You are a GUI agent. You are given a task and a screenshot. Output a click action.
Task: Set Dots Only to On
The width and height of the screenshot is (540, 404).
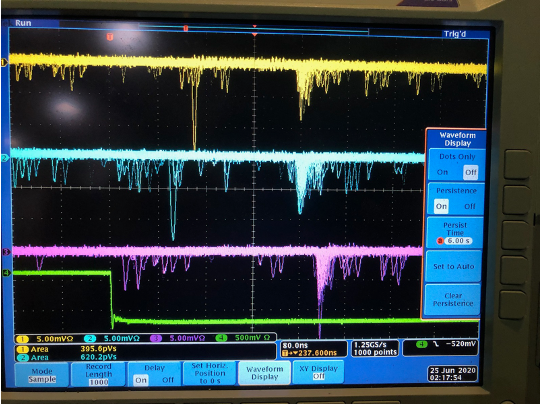click(442, 172)
